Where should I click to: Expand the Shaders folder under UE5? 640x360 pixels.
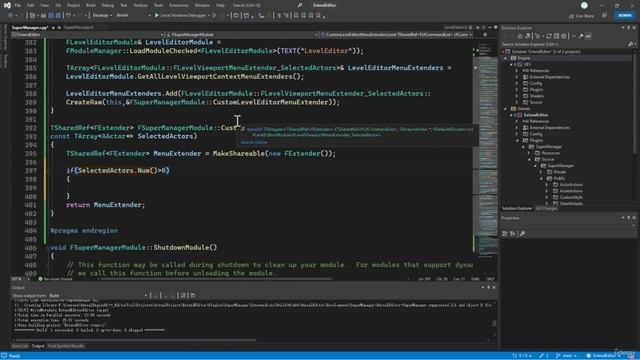click(517, 96)
